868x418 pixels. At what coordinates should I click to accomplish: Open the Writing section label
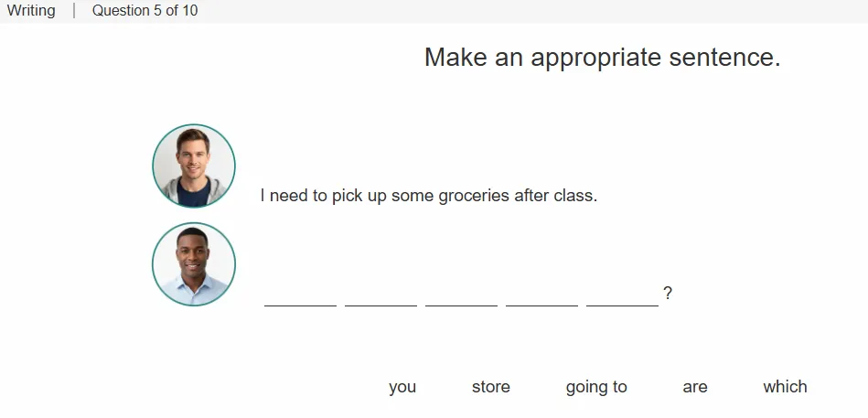click(31, 11)
